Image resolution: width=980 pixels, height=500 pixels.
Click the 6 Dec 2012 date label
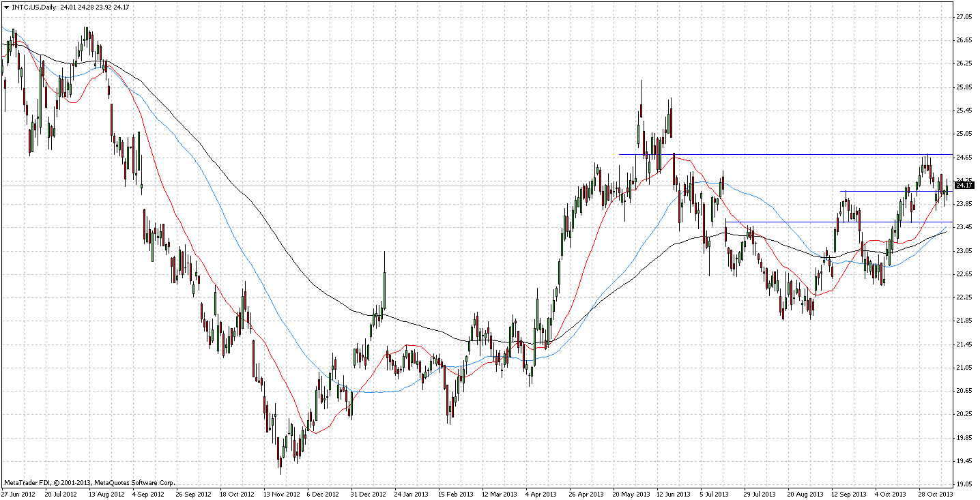point(323,493)
